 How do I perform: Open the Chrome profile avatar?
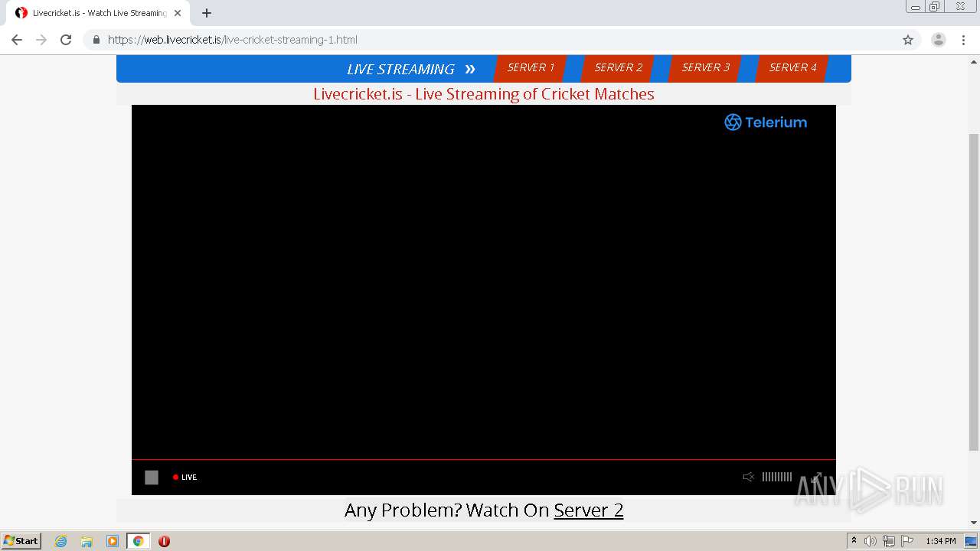[x=939, y=40]
